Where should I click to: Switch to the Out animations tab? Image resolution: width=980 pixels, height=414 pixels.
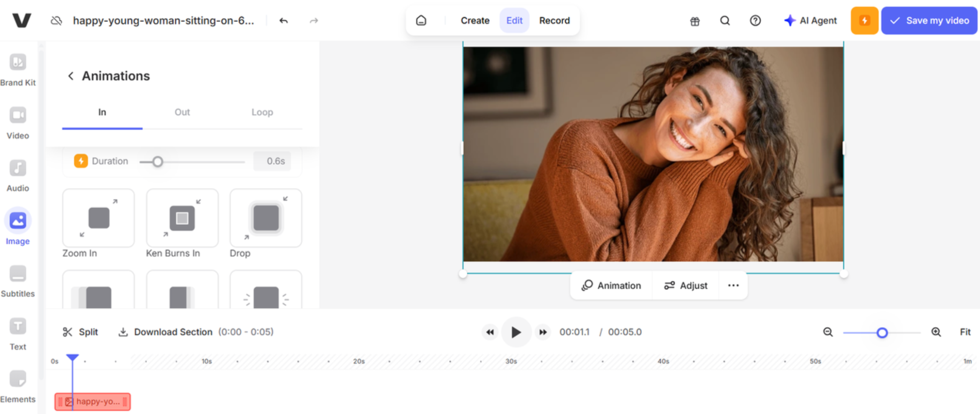[181, 112]
